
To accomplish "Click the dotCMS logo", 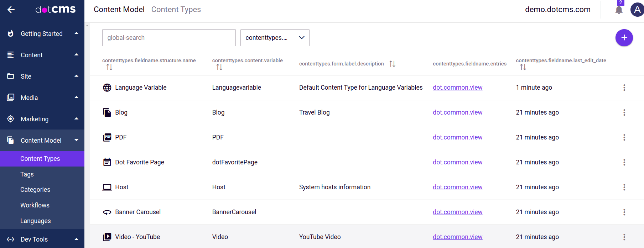I will click(56, 10).
